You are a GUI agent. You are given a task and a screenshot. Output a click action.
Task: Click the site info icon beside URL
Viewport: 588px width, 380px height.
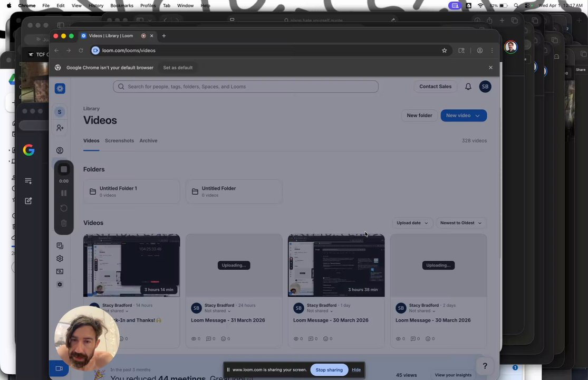(x=95, y=50)
